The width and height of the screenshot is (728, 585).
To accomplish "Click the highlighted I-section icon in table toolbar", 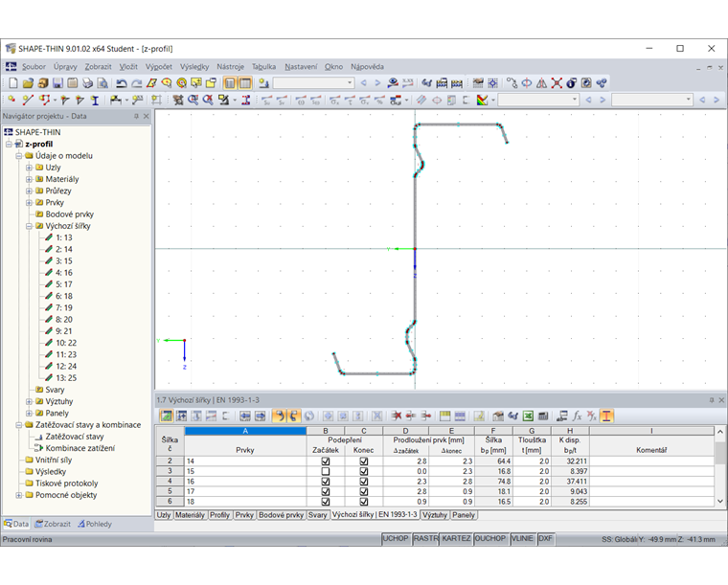I will click(x=606, y=416).
